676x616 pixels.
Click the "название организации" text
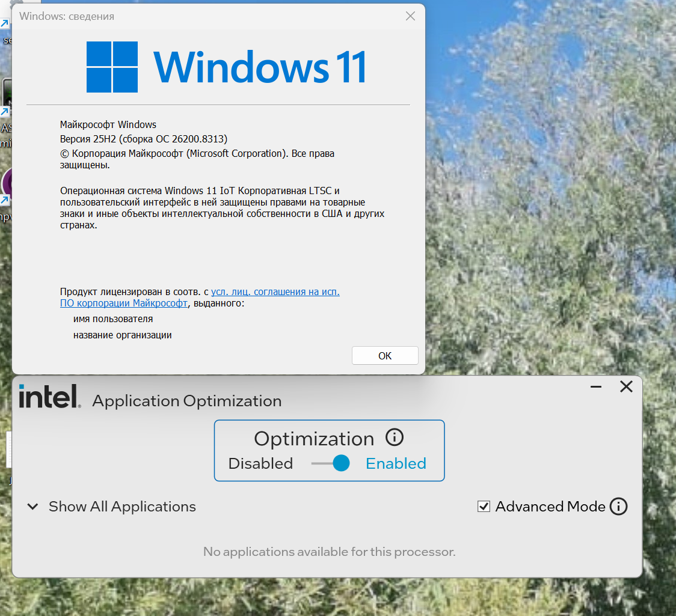(123, 335)
